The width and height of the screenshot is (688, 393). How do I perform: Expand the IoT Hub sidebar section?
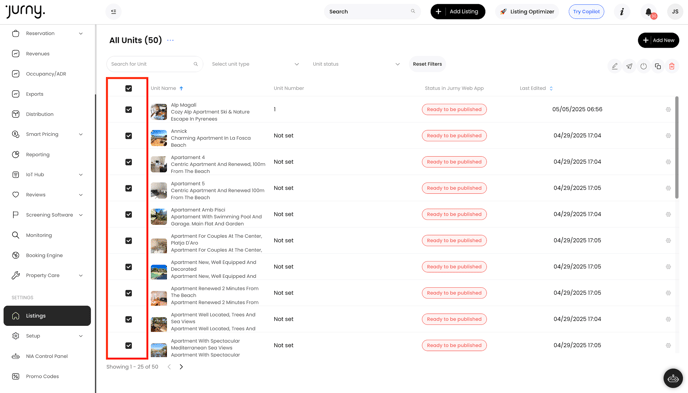(81, 175)
